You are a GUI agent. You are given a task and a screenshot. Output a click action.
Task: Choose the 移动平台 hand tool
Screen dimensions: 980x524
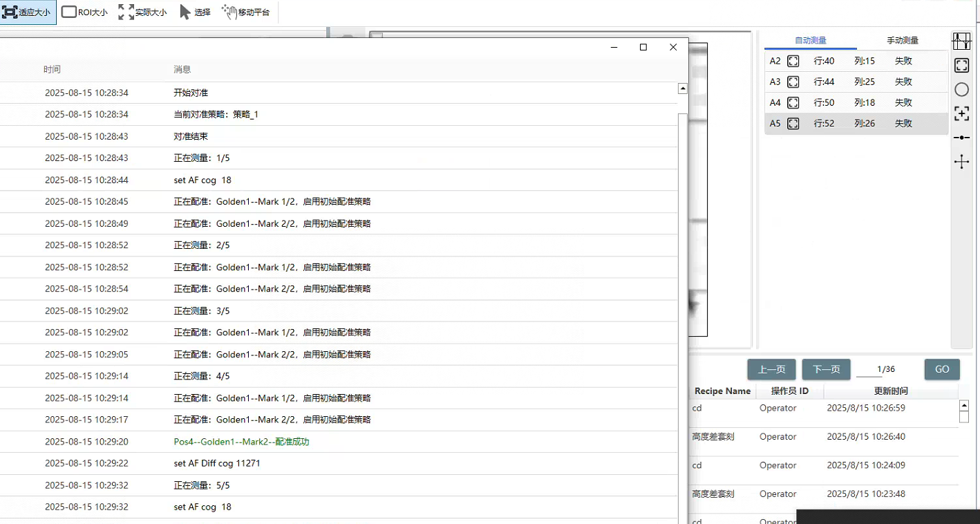245,12
